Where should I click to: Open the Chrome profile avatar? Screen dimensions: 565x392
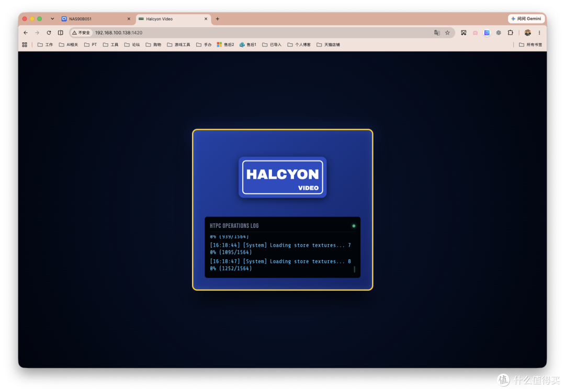[x=527, y=33]
